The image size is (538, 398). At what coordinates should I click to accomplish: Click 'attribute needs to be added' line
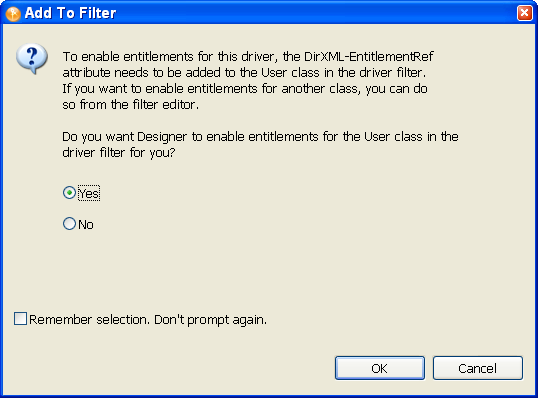(x=244, y=72)
